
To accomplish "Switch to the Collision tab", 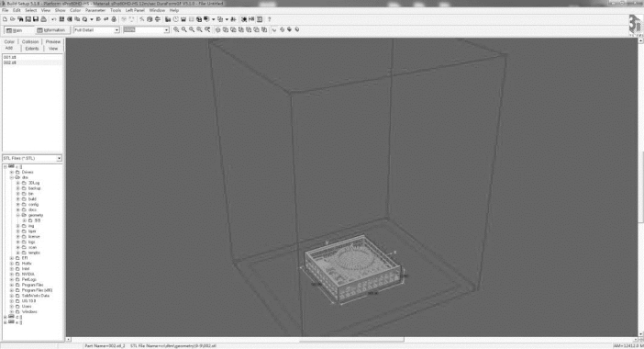I will coord(30,42).
